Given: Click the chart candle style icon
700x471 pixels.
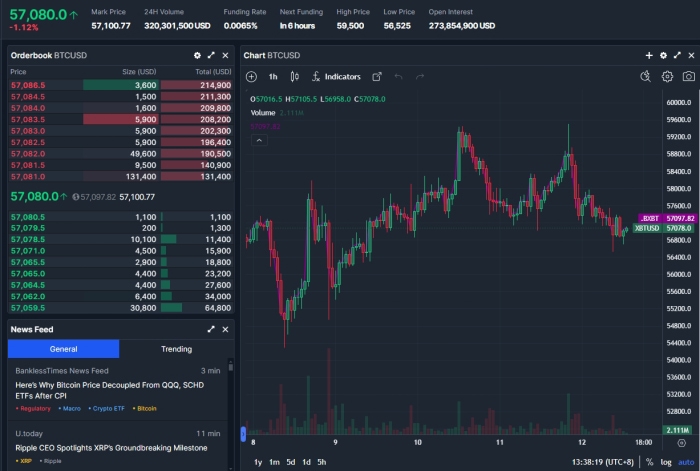Looking at the screenshot, I should coord(296,76).
